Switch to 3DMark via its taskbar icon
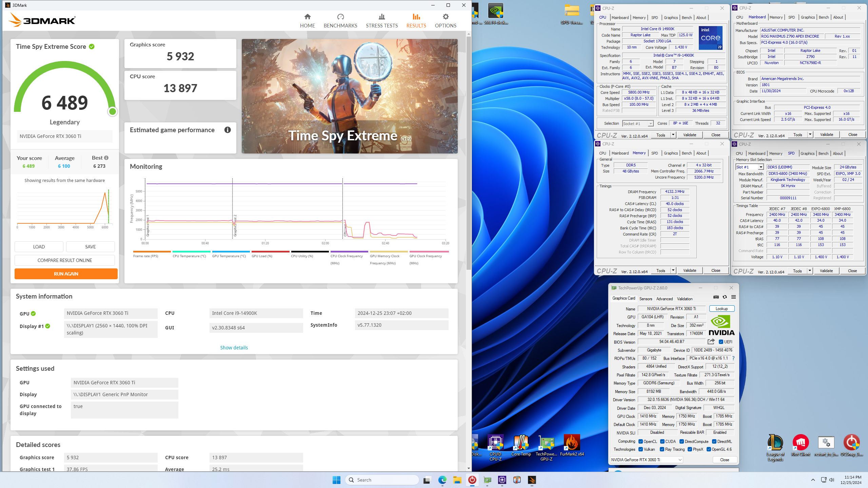 coord(532,480)
